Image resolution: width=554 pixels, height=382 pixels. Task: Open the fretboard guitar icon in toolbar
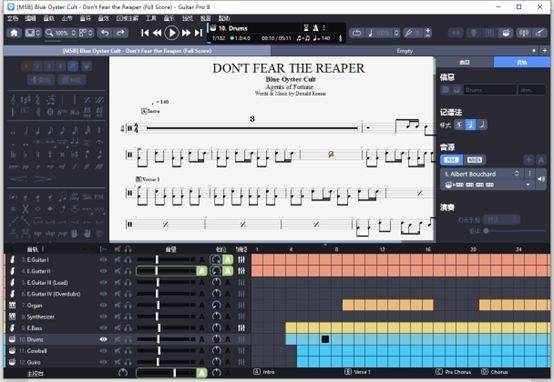tap(540, 33)
